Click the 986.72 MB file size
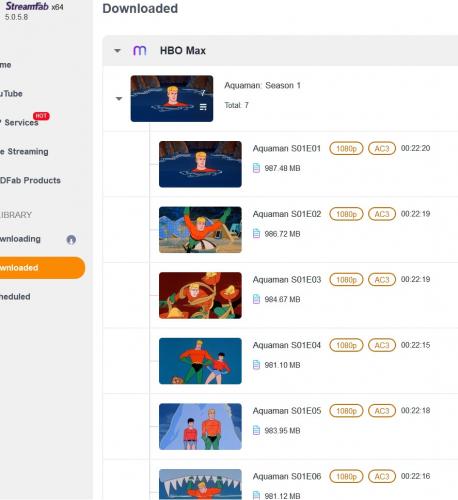458x500 pixels. [x=282, y=234]
